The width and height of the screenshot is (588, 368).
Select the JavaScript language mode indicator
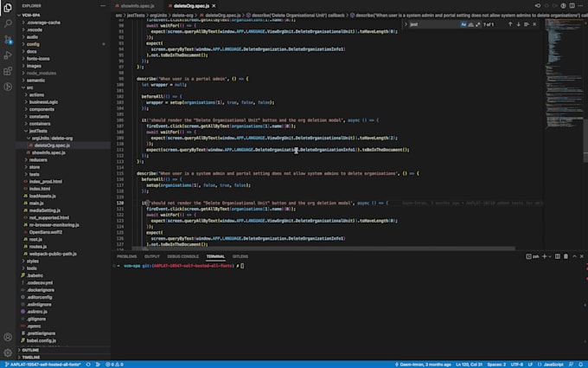553,365
